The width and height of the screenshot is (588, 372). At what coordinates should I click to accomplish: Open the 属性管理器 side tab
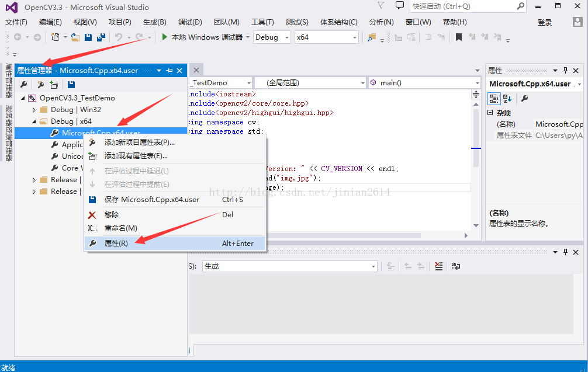pos(9,80)
